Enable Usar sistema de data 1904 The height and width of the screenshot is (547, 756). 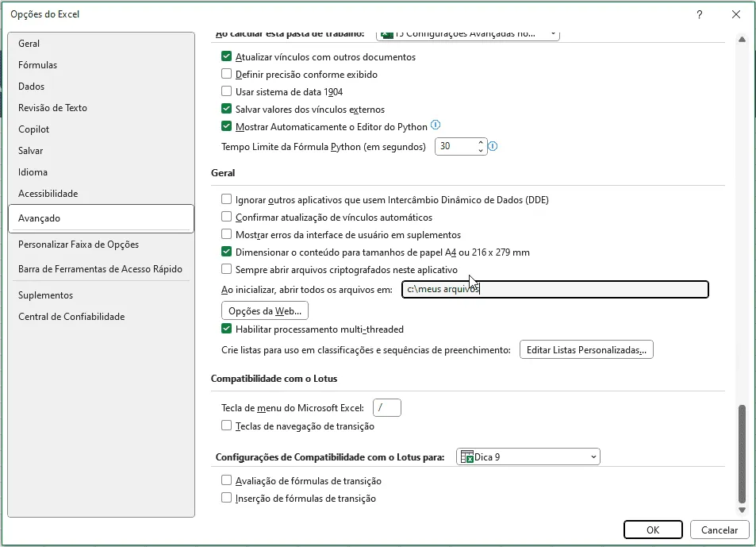point(226,91)
